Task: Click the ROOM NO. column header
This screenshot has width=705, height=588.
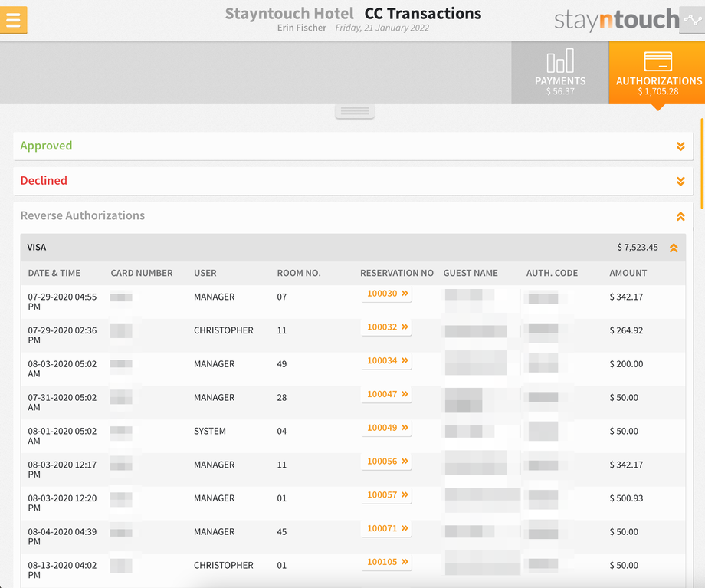Action: pyautogui.click(x=299, y=273)
